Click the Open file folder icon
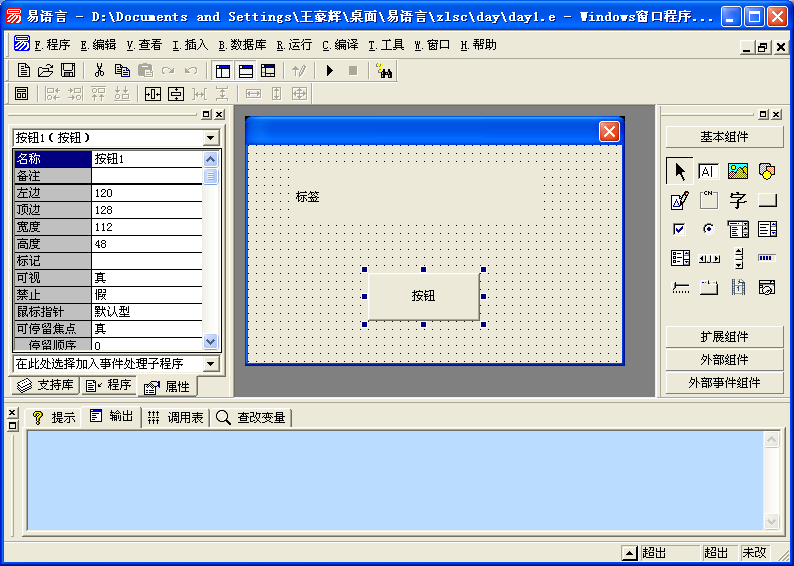The width and height of the screenshot is (794, 566). pos(46,70)
